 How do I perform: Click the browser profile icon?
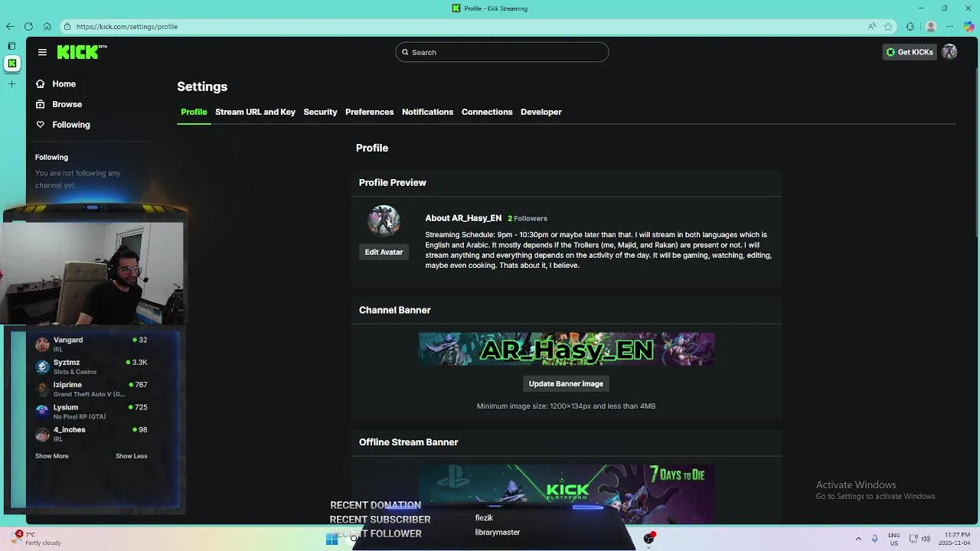pyautogui.click(x=931, y=26)
